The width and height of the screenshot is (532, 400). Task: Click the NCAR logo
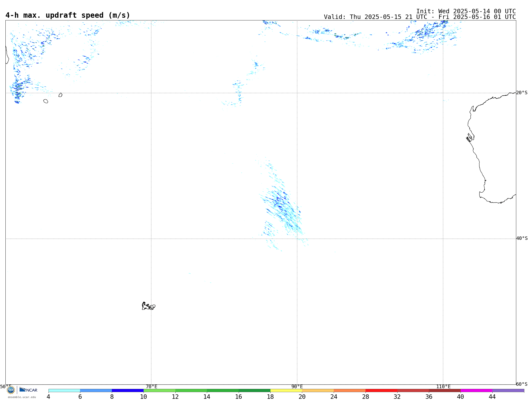tap(28, 390)
